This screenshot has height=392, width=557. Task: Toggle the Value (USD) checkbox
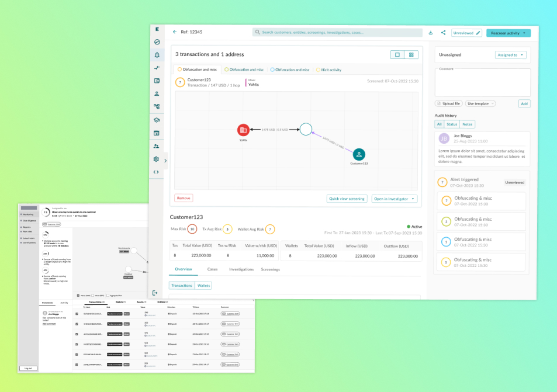78,296
